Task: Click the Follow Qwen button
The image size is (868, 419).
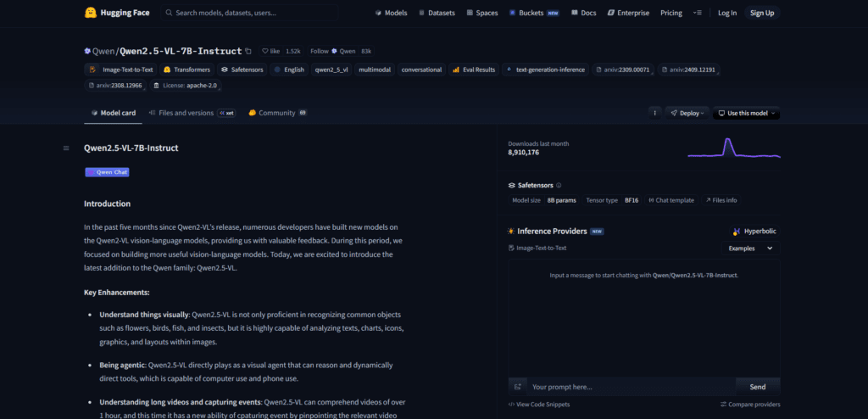Action: [332, 51]
